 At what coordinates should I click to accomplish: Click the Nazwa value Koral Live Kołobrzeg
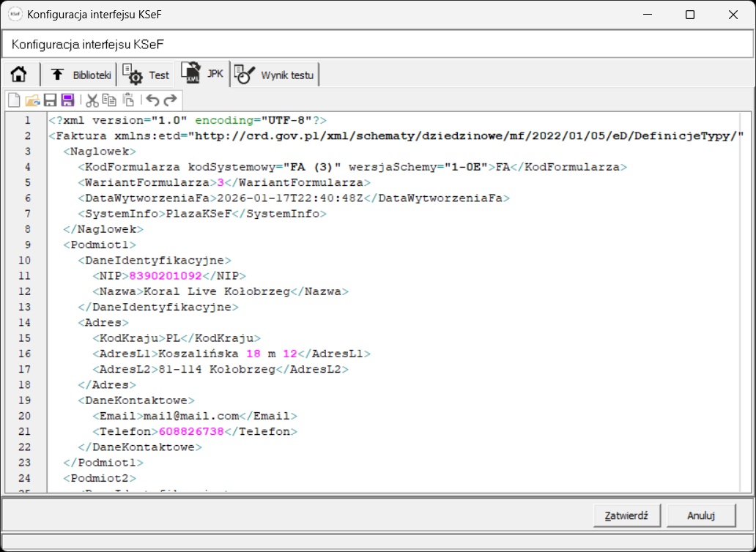(x=217, y=291)
